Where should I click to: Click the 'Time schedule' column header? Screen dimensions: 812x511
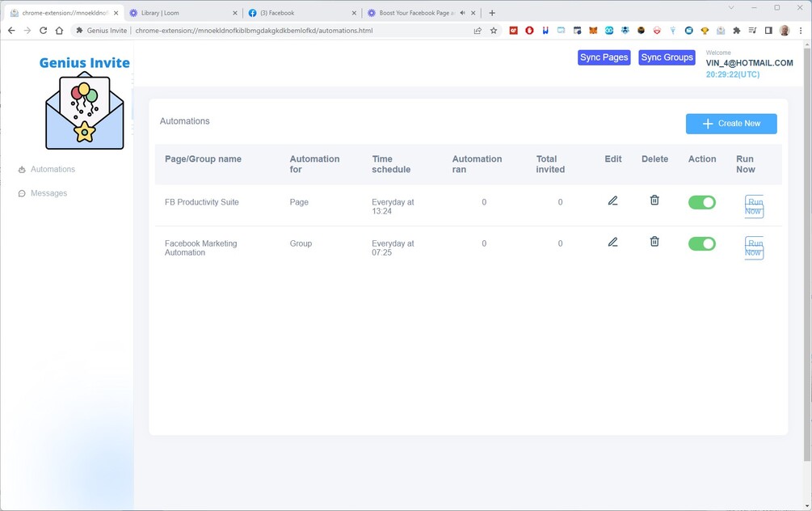pyautogui.click(x=391, y=164)
